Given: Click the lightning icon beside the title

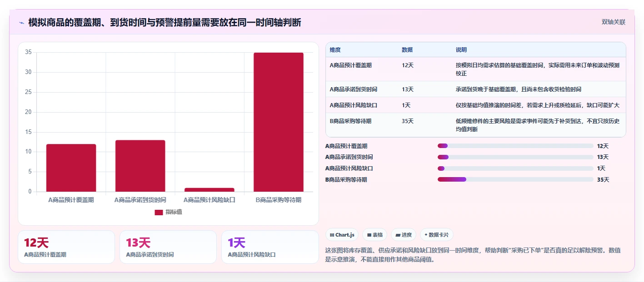Looking at the screenshot, I should click(21, 23).
